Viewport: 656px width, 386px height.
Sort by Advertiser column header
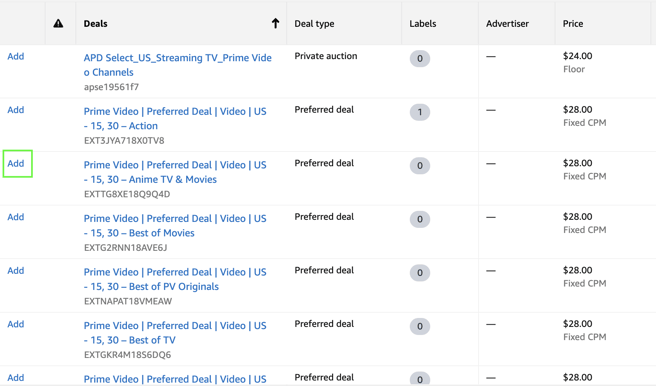coord(507,23)
